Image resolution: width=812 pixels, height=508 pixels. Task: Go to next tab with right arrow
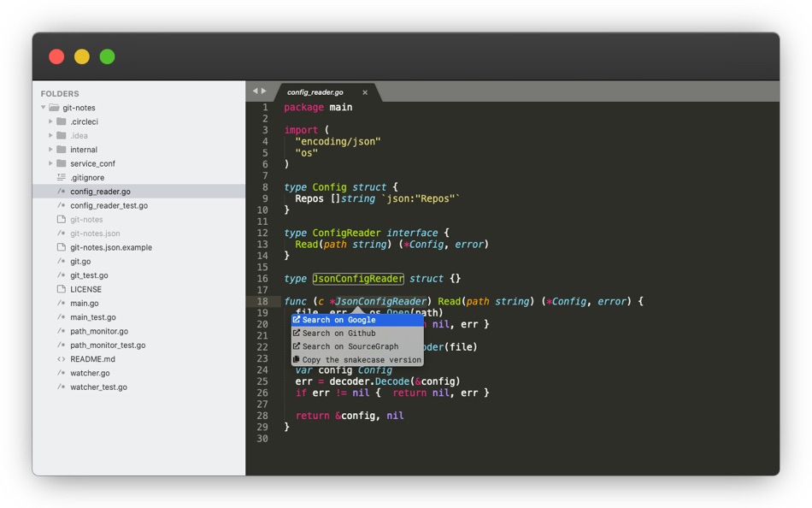(x=263, y=91)
